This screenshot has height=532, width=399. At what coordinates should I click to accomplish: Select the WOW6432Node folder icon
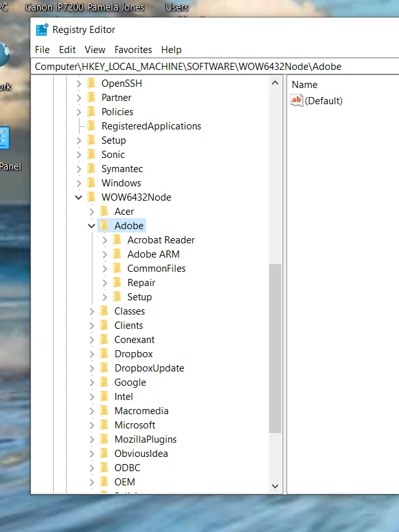pos(91,197)
